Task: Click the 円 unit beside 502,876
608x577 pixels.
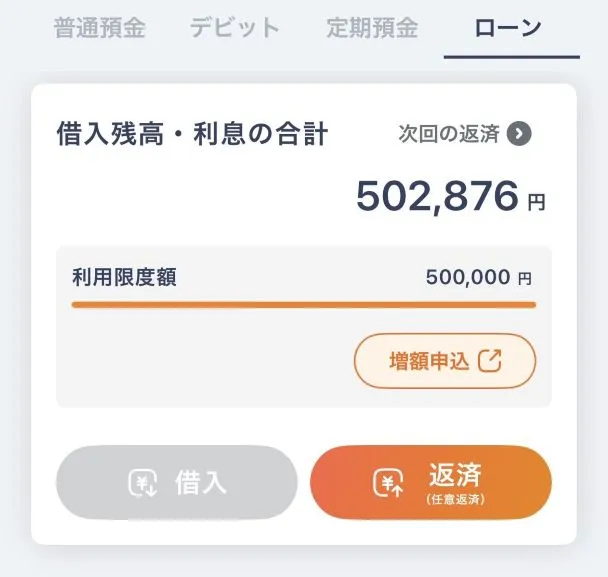Action: coord(537,202)
